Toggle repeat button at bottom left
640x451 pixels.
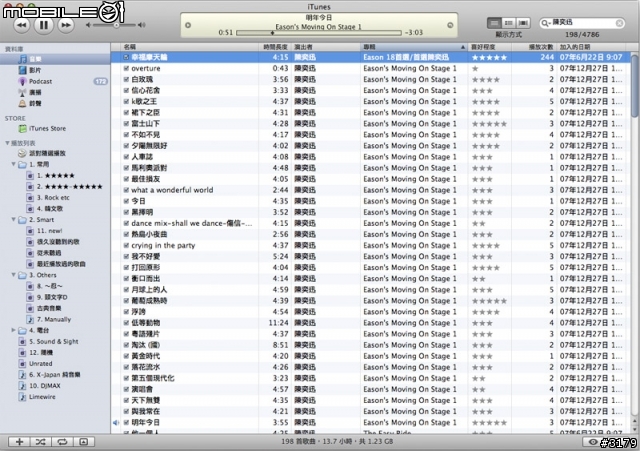[62, 442]
